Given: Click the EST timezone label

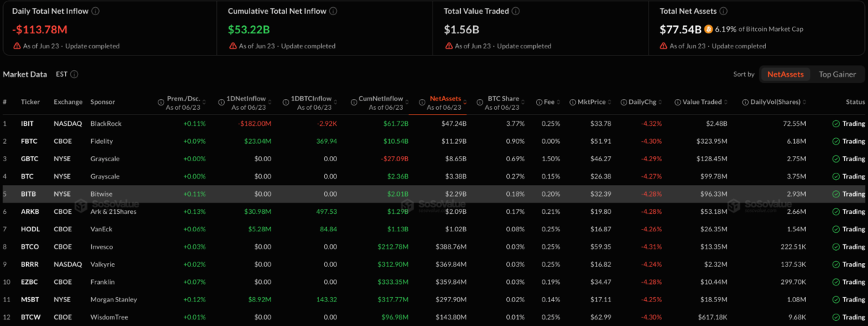Looking at the screenshot, I should pos(61,74).
